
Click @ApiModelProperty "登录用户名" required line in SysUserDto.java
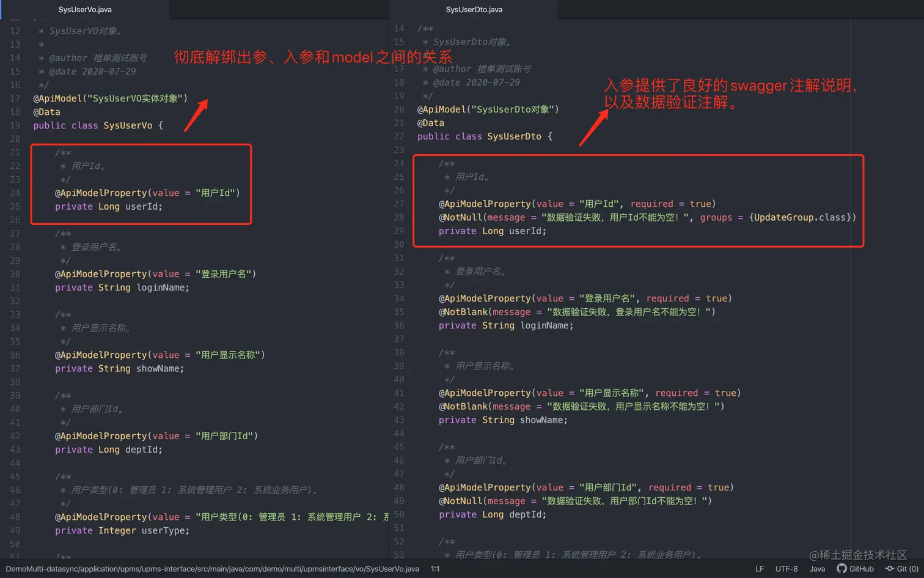[x=585, y=298]
